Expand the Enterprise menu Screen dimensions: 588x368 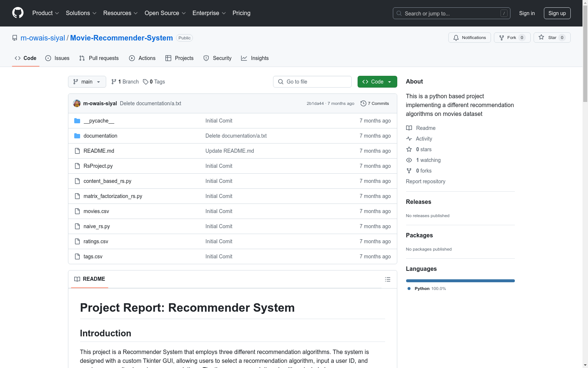(209, 13)
